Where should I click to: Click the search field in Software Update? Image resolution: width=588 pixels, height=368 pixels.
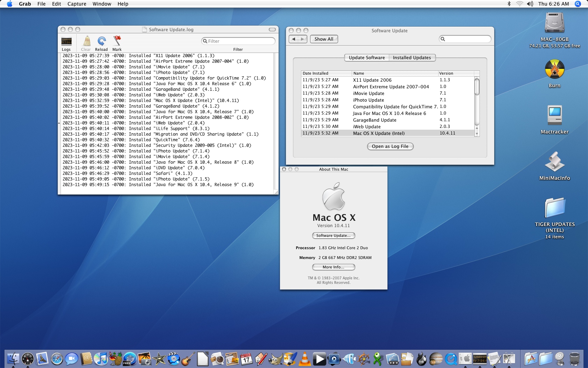point(465,39)
